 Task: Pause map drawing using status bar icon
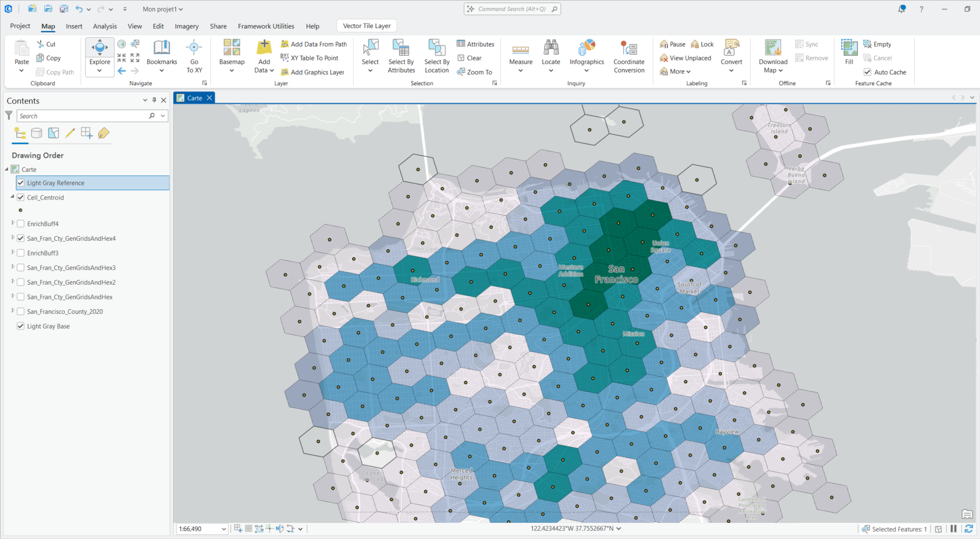(953, 529)
